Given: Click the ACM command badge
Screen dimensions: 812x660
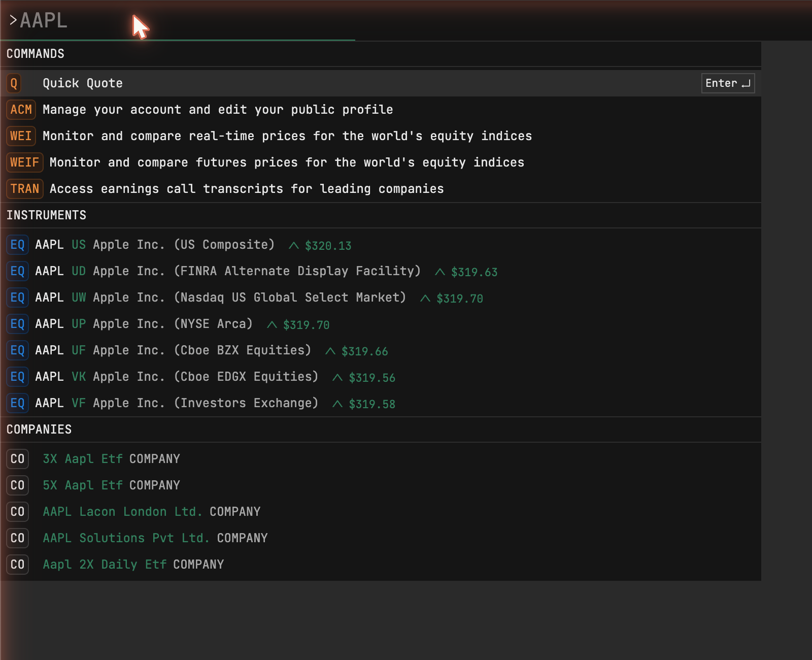Looking at the screenshot, I should [x=21, y=110].
